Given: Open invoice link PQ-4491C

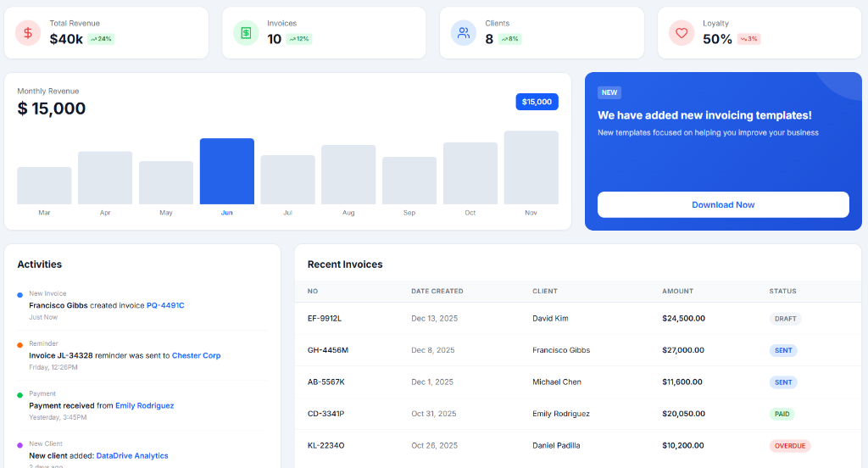Looking at the screenshot, I should click(165, 306).
